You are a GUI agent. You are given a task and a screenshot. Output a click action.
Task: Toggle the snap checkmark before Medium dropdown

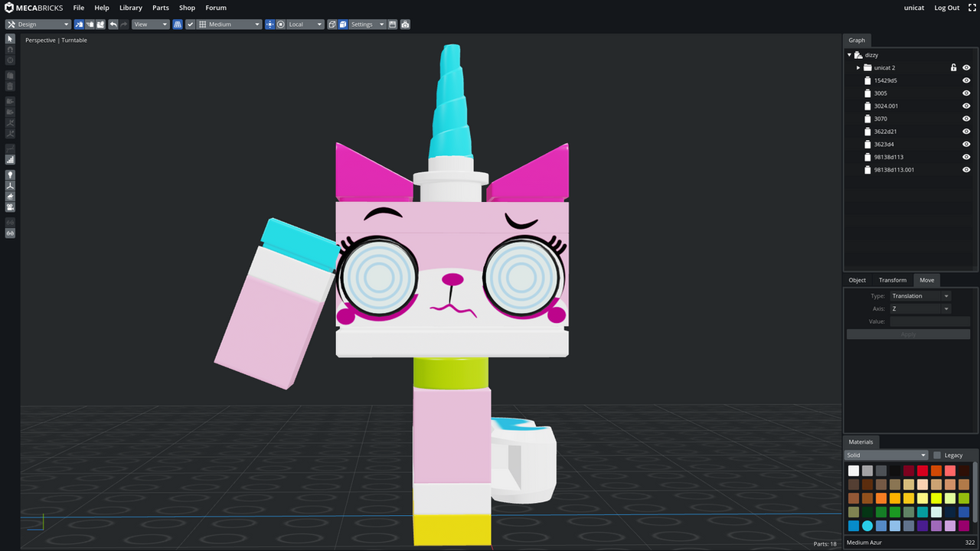point(191,24)
